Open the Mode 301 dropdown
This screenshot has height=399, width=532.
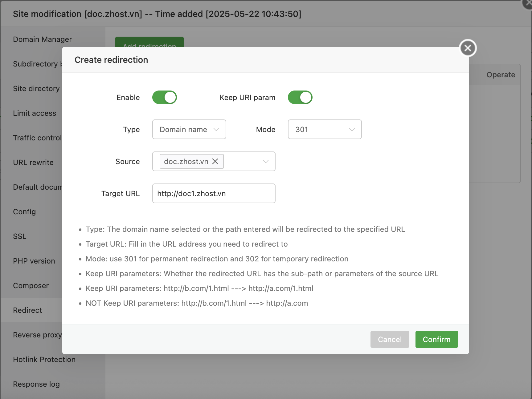coord(324,130)
